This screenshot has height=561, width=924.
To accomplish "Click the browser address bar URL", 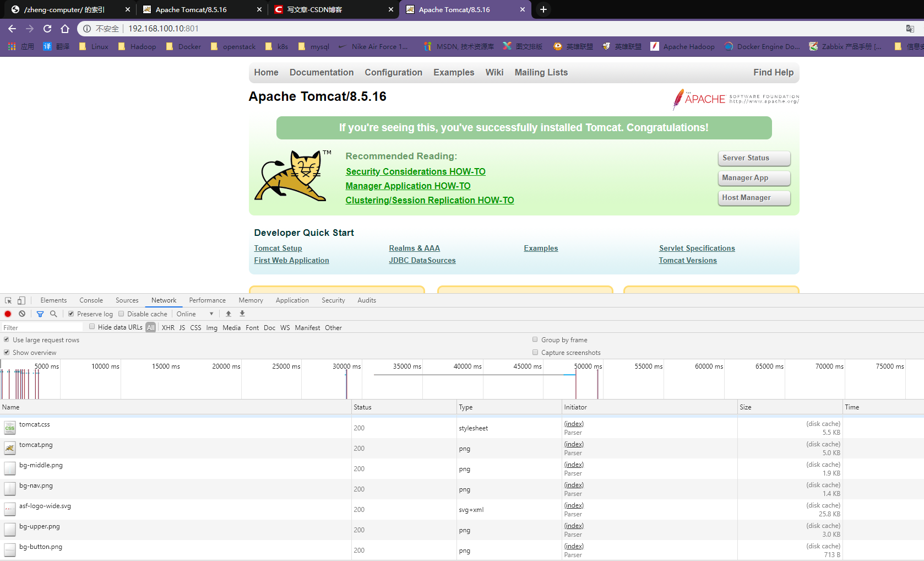I will tap(164, 29).
